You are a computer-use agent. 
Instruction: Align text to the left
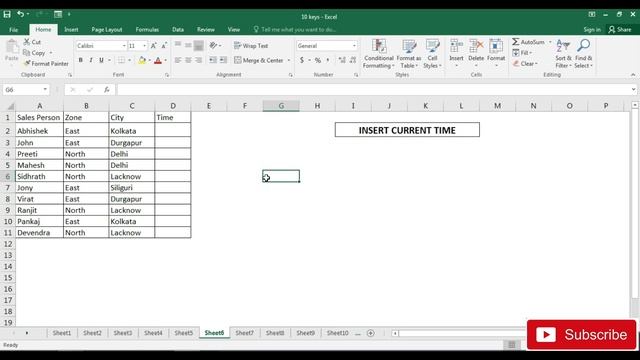click(178, 60)
